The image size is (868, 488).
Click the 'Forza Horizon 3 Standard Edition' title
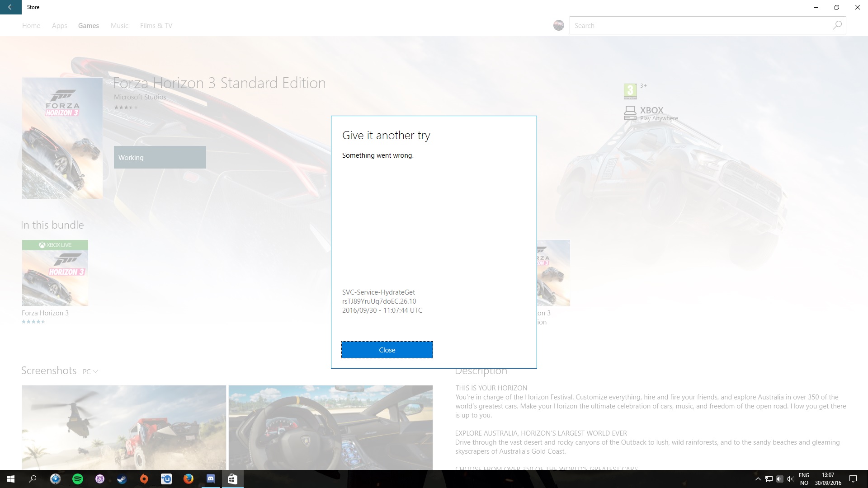(x=219, y=83)
